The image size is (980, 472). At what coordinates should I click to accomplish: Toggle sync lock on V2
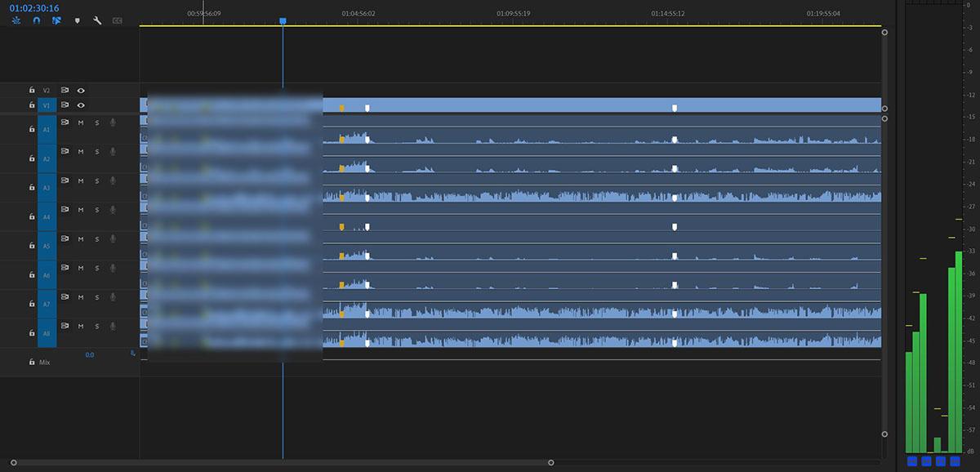[x=65, y=91]
